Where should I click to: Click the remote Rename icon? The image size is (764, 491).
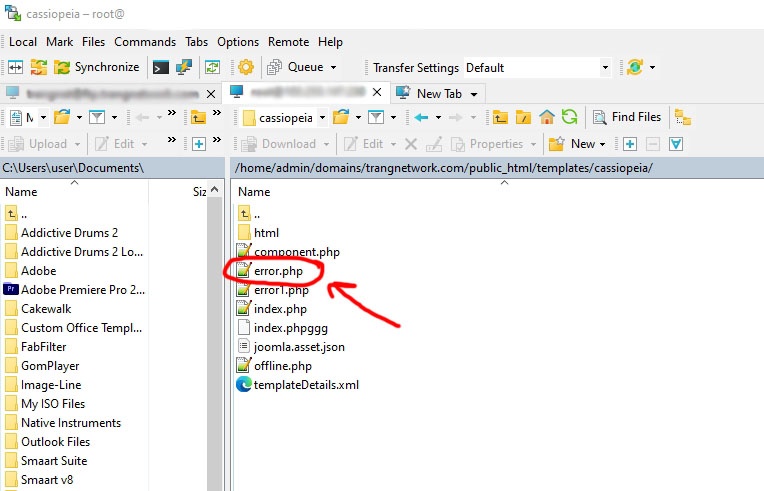[434, 144]
